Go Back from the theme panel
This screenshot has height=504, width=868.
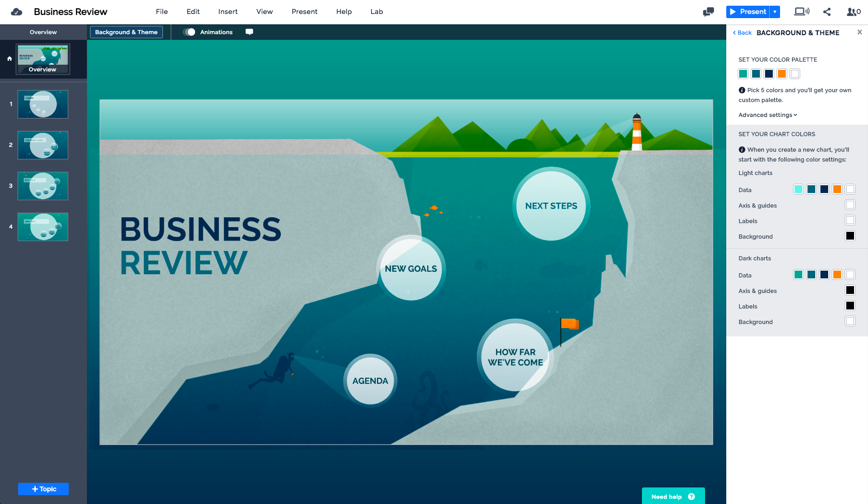point(742,33)
